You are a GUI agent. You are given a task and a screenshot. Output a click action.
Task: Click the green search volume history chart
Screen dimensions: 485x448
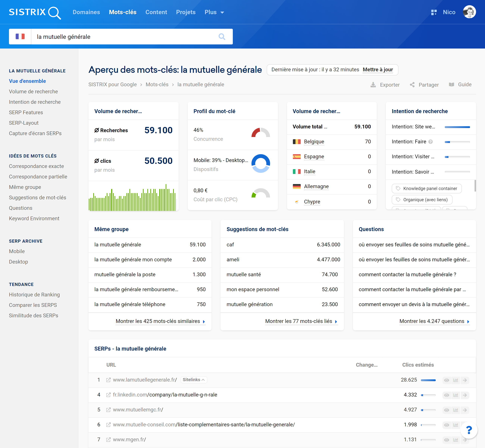pyautogui.click(x=132, y=197)
